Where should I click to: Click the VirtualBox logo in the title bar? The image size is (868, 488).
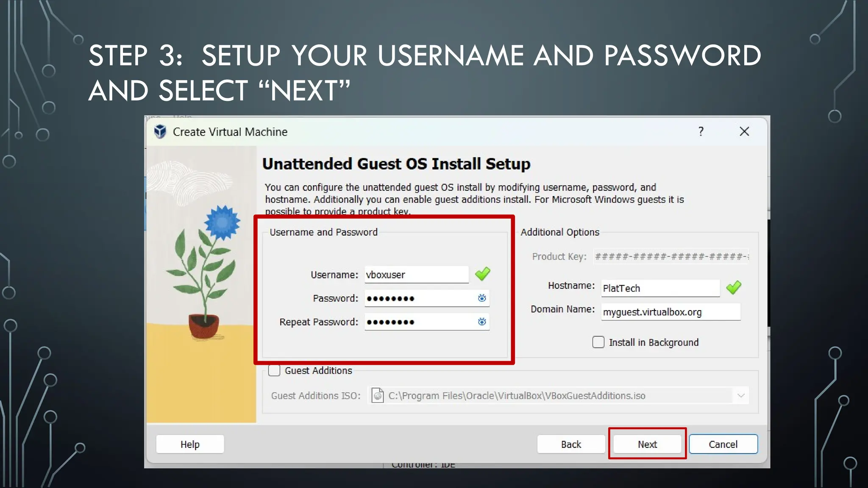tap(160, 132)
